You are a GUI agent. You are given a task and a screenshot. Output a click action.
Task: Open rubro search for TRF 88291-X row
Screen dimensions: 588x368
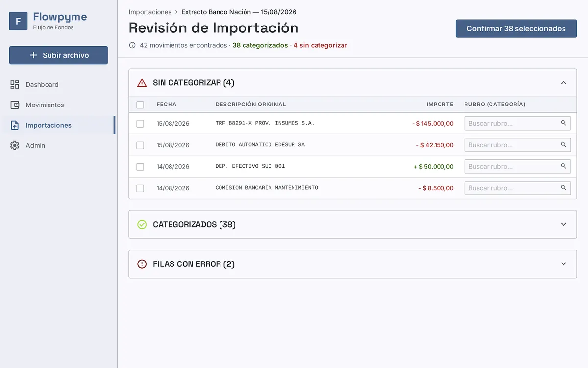(x=517, y=123)
